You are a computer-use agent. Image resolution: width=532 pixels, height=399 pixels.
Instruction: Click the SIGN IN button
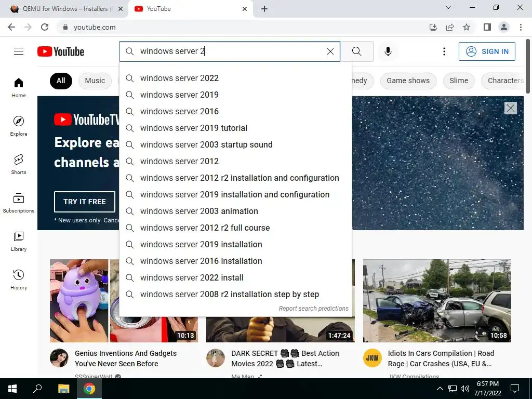coord(487,51)
